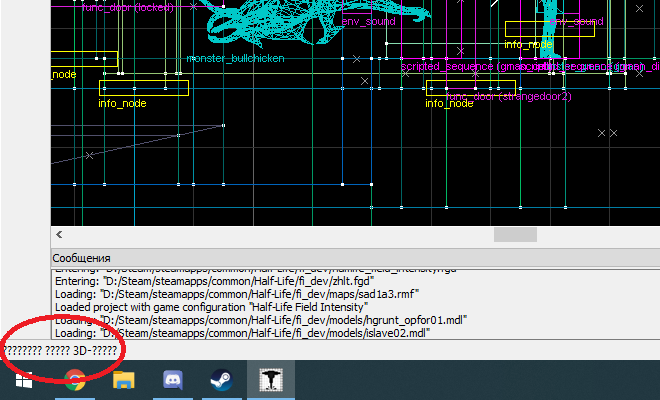Click the magenta env_sound label near bullchicken
660x400 pixels.
pos(369,21)
